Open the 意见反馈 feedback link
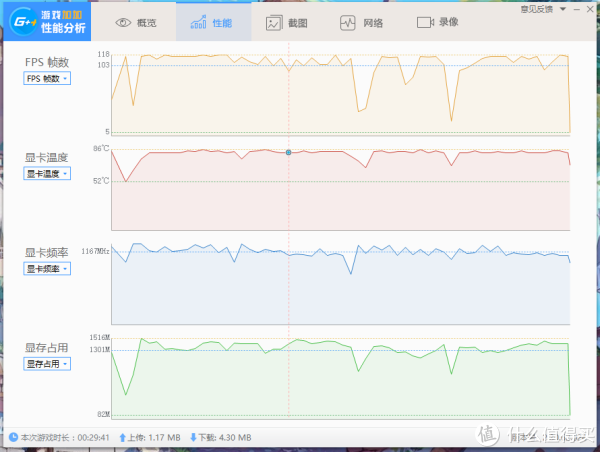The width and height of the screenshot is (600, 452). [536, 9]
